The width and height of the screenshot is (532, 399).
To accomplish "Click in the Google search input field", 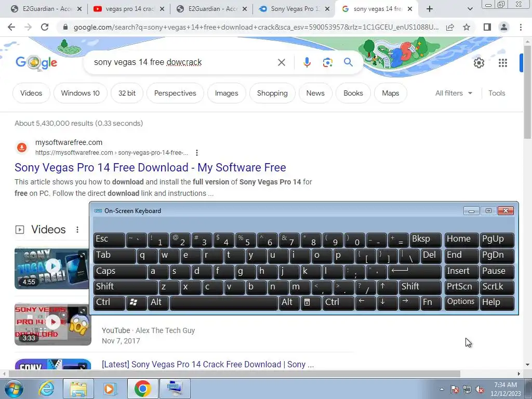I will click(x=183, y=62).
